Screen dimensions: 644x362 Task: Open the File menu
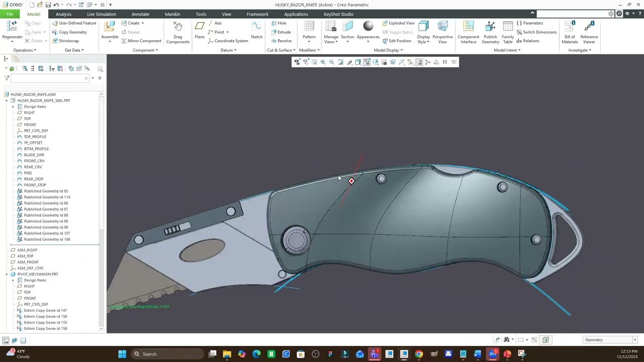tap(10, 14)
